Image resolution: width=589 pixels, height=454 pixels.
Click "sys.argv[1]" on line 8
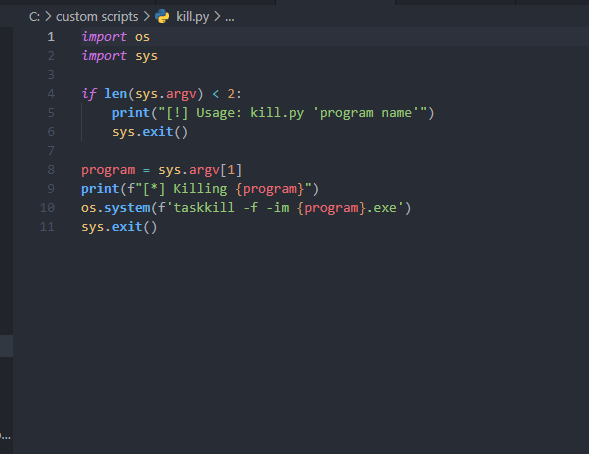(x=200, y=170)
